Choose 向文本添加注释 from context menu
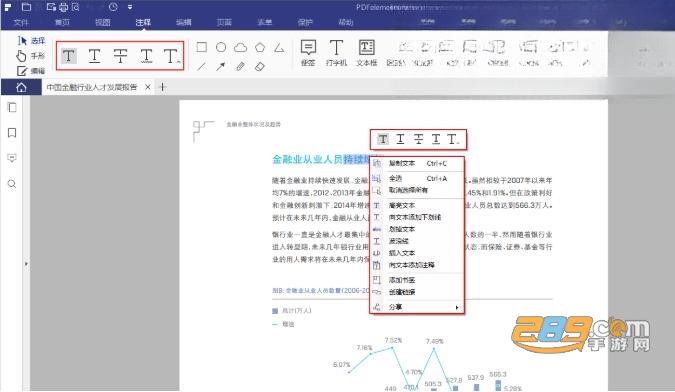The width and height of the screenshot is (675, 392). 418,265
